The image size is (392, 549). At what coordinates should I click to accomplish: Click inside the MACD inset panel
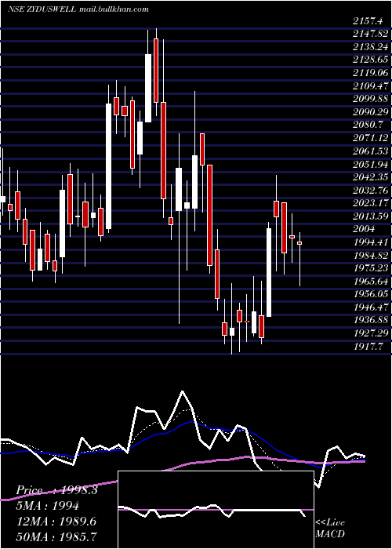[x=216, y=510]
